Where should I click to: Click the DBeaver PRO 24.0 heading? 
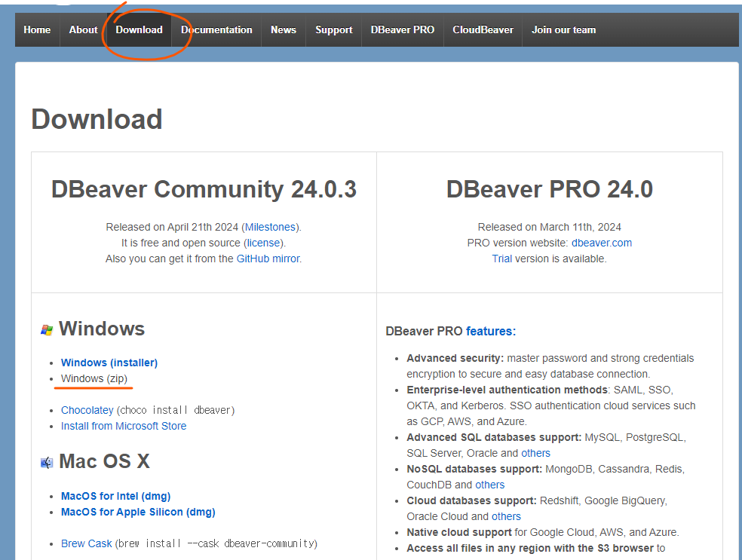pos(550,189)
